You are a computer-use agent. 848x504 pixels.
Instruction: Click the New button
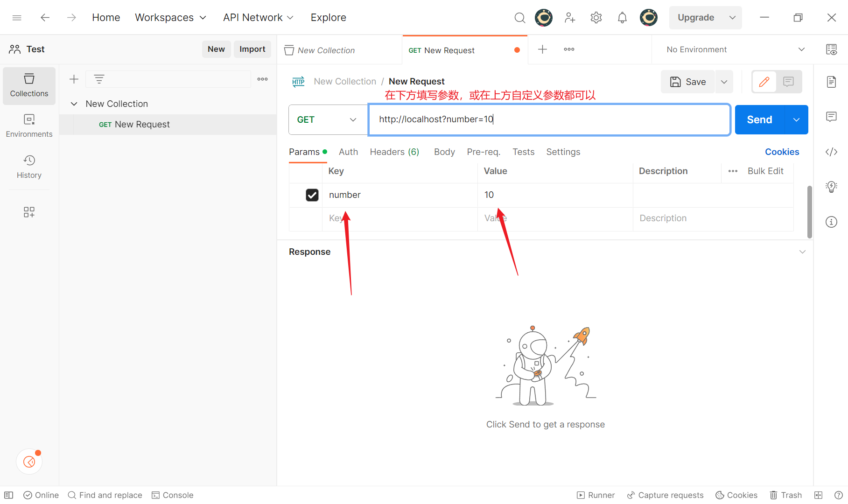[216, 49]
